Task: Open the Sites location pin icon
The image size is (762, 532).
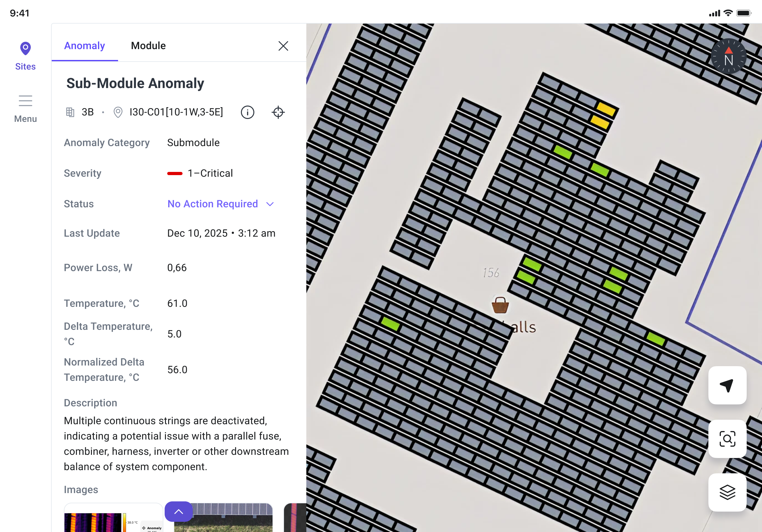Action: click(x=25, y=48)
